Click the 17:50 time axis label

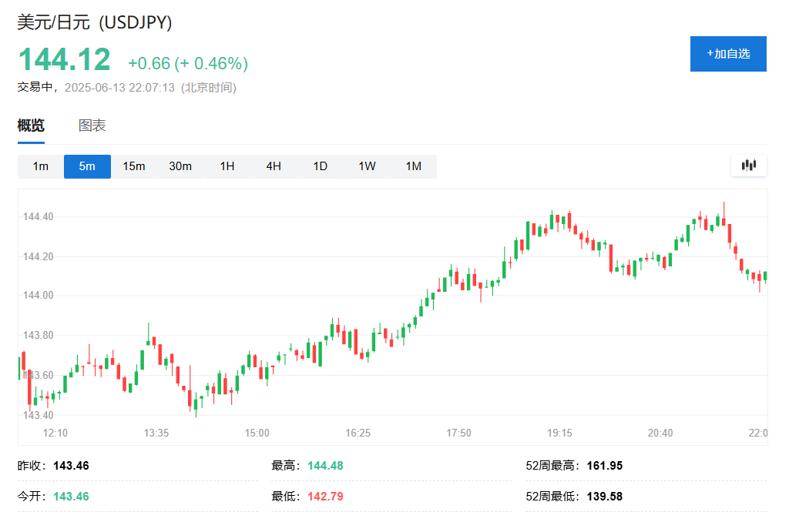(x=459, y=433)
